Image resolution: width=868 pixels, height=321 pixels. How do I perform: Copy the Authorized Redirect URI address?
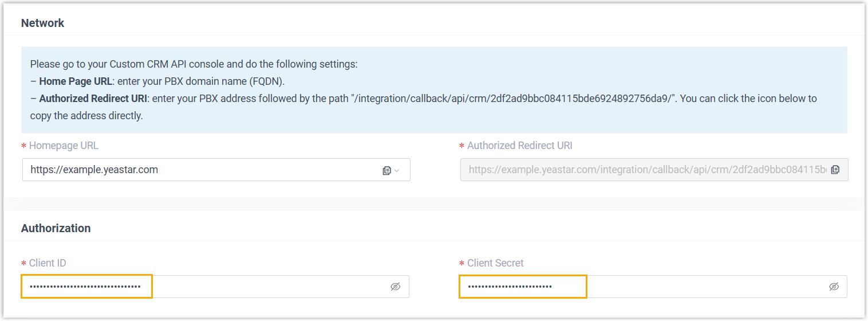coord(835,170)
